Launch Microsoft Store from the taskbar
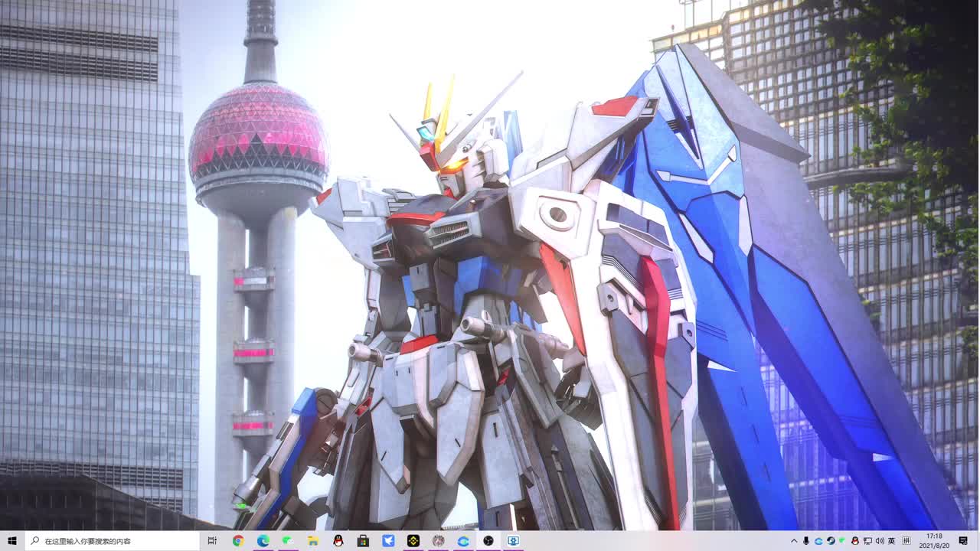980x551 pixels. point(363,540)
